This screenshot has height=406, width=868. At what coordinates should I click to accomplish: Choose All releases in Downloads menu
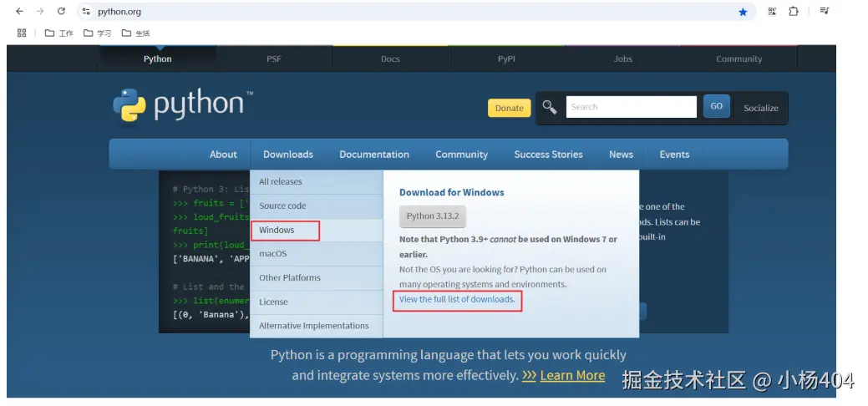click(x=316, y=181)
